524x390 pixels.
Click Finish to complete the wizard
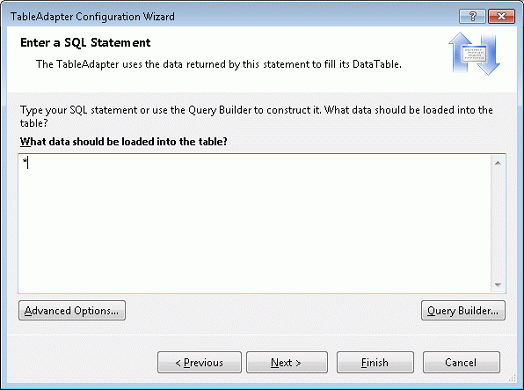click(375, 362)
